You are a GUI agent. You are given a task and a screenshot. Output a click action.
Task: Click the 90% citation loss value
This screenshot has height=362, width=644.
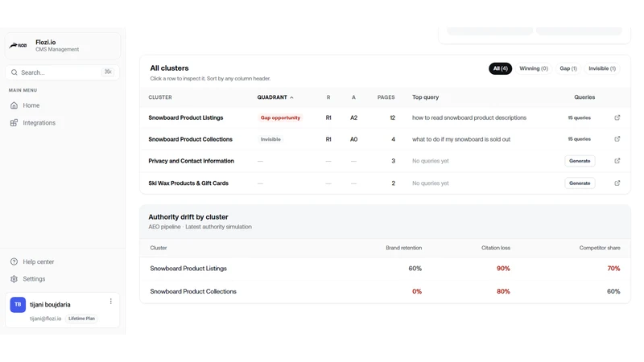(x=503, y=269)
